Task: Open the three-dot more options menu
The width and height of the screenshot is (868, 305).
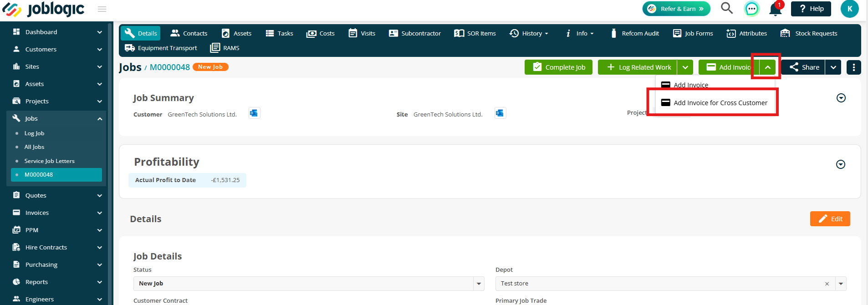Action: (x=853, y=67)
